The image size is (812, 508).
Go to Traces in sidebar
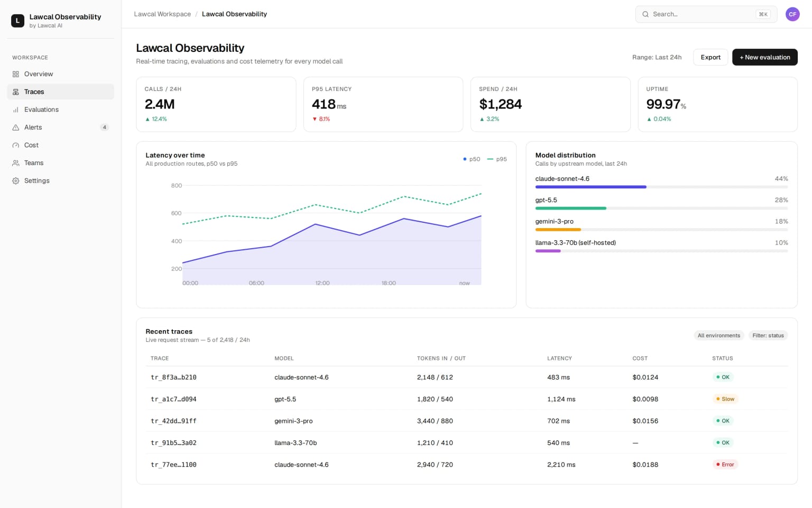click(x=60, y=92)
